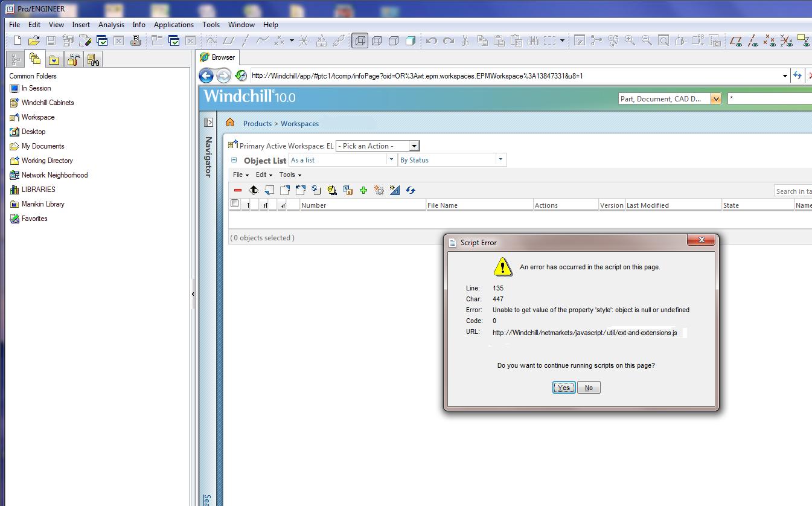
Task: Click the red Remove icon in Object List
Action: (238, 190)
